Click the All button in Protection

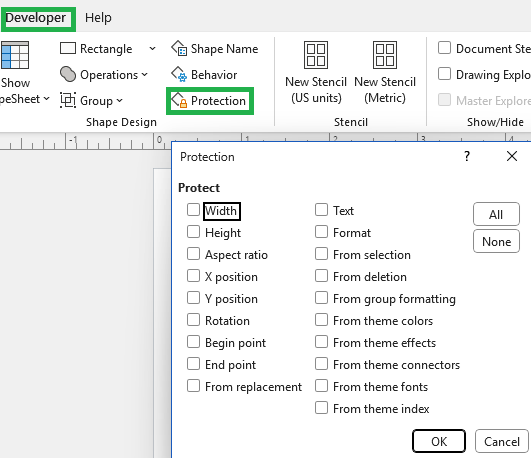point(496,214)
